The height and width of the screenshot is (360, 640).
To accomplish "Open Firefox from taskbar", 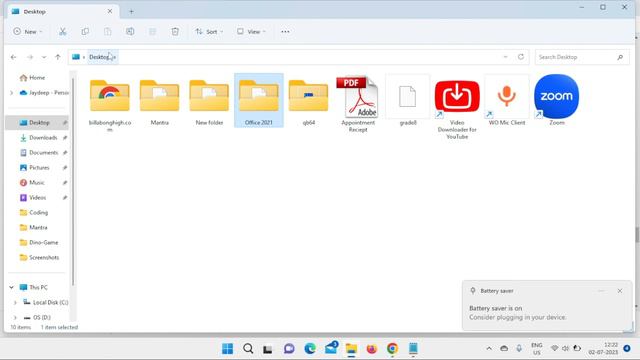I will click(x=372, y=349).
